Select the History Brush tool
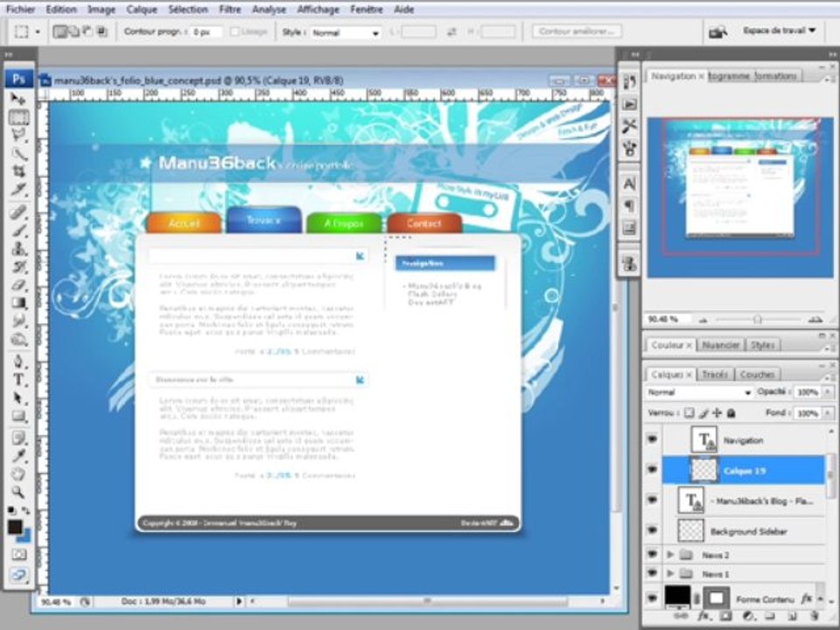Screen dimensions: 840x630 [x=18, y=267]
